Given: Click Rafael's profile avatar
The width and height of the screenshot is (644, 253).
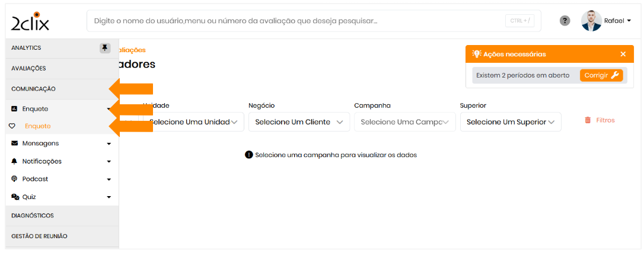Looking at the screenshot, I should tap(591, 21).
